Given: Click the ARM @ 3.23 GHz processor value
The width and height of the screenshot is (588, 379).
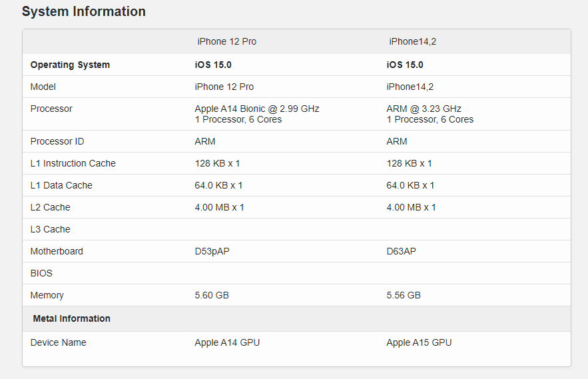Looking at the screenshot, I should (424, 109).
